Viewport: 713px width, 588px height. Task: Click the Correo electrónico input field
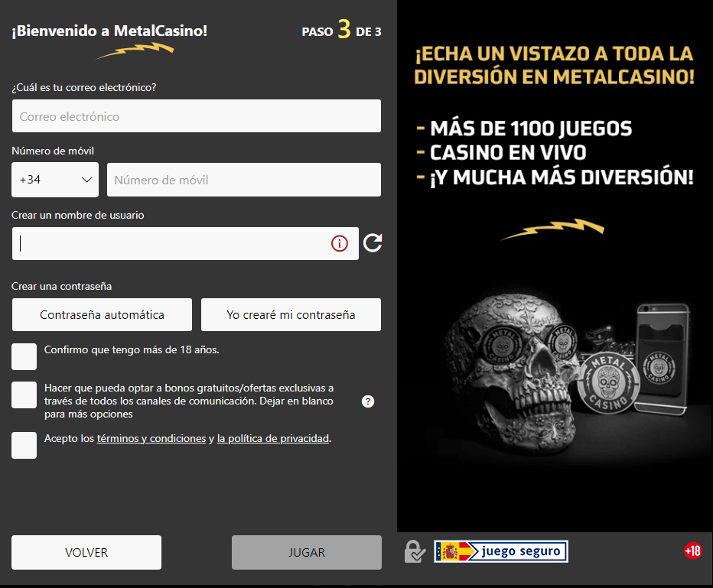coord(196,115)
